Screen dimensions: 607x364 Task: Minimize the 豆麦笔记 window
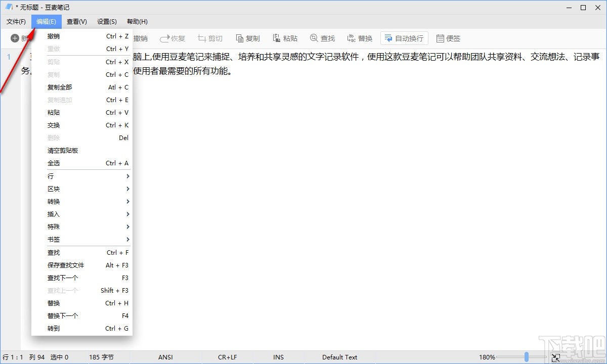(x=569, y=8)
